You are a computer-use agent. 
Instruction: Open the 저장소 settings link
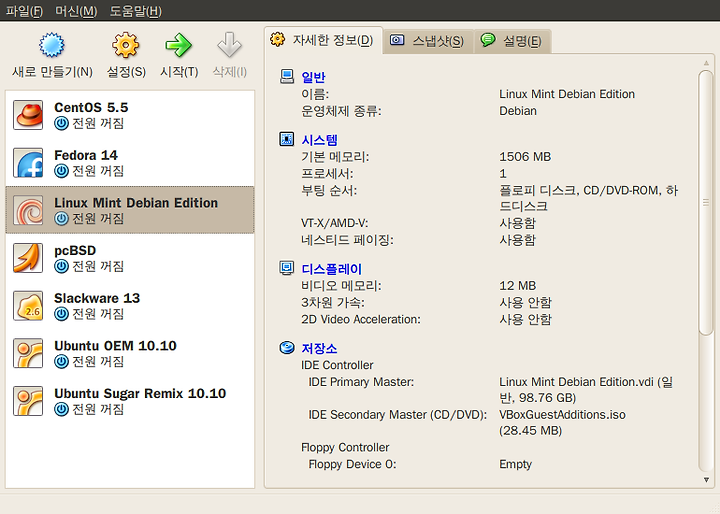[320, 349]
